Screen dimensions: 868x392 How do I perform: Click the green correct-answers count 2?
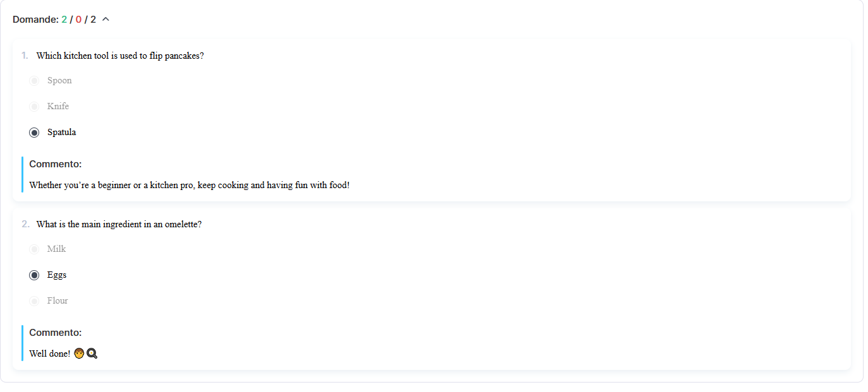(x=64, y=20)
